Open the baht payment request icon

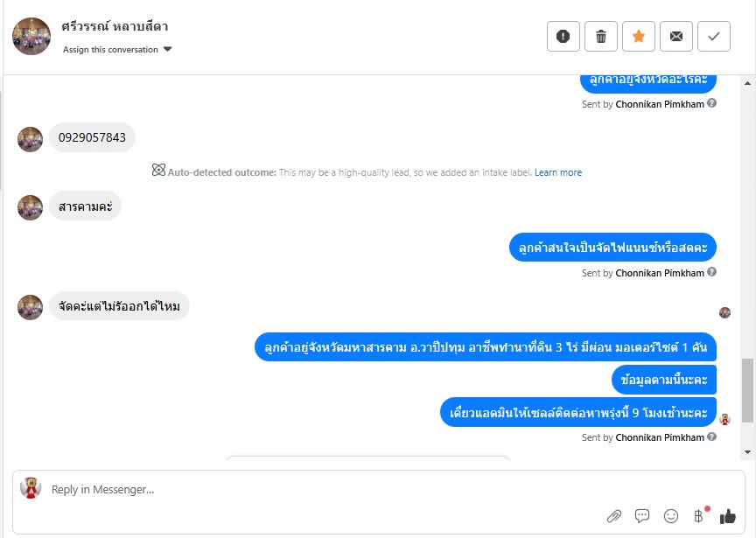click(698, 516)
